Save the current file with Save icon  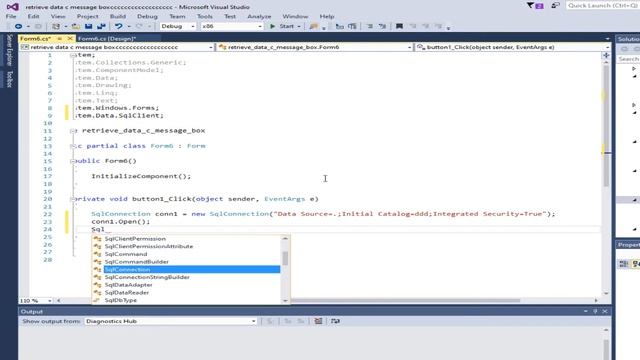pyautogui.click(x=89, y=26)
